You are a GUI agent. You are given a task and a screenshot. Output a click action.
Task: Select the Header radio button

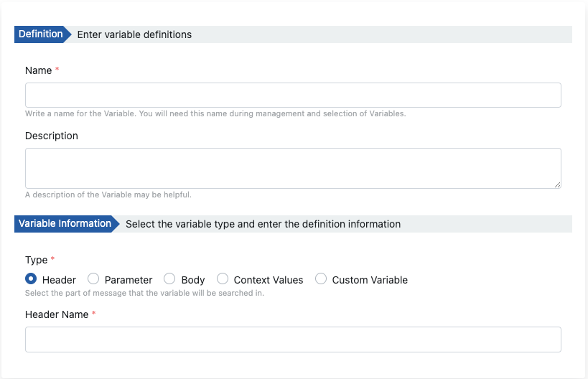coord(31,279)
